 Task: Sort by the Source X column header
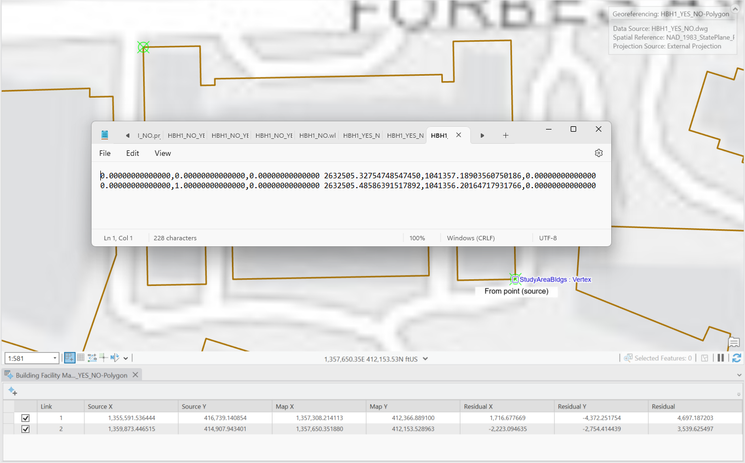coord(132,406)
